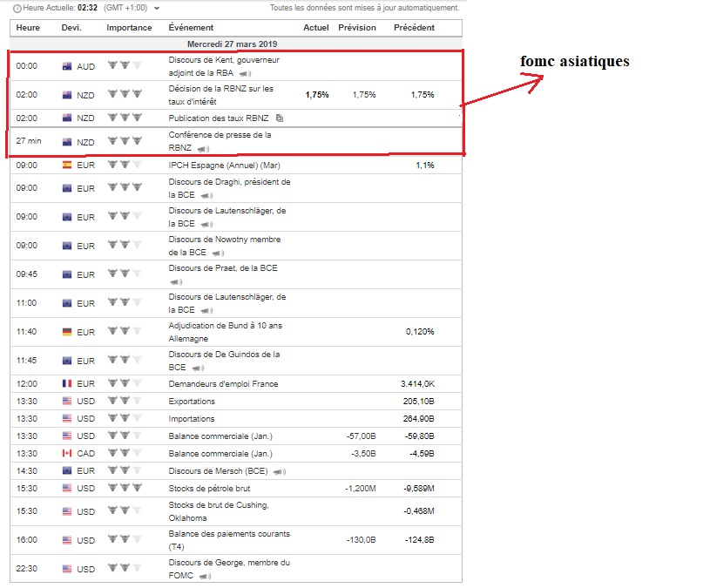
Task: Click the French flag on Demandeurs d'emploi row
Action: coord(67,384)
